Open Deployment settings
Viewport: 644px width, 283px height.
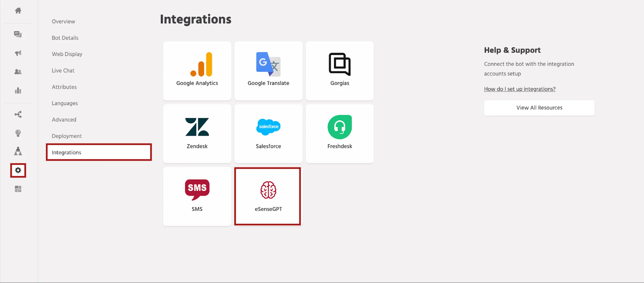click(x=67, y=136)
